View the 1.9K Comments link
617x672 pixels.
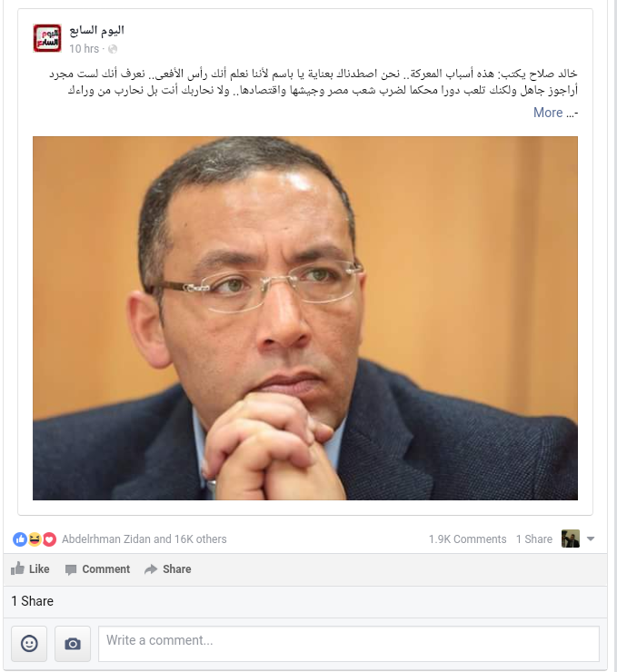pyautogui.click(x=467, y=539)
